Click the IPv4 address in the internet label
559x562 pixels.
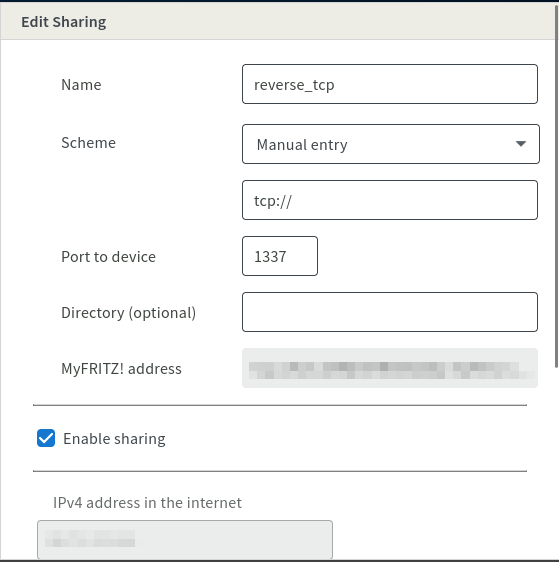147,503
